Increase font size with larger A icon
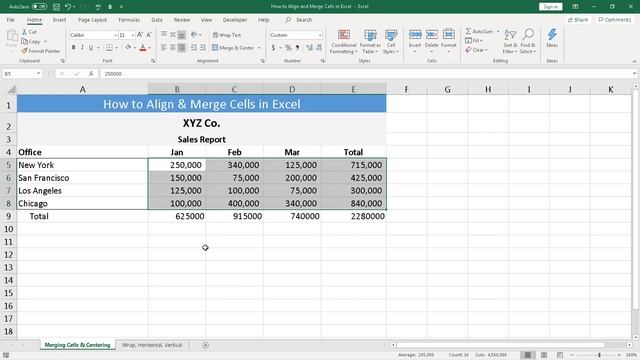Viewport: 640px width, 360px height. (140, 35)
